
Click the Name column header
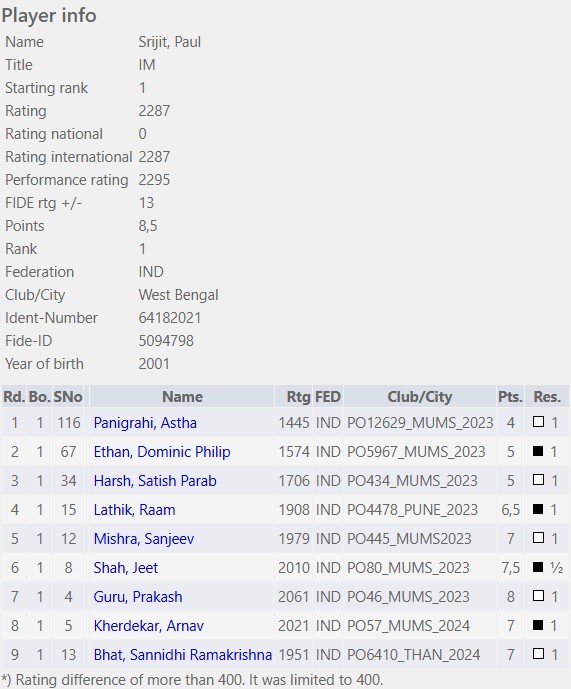point(182,397)
